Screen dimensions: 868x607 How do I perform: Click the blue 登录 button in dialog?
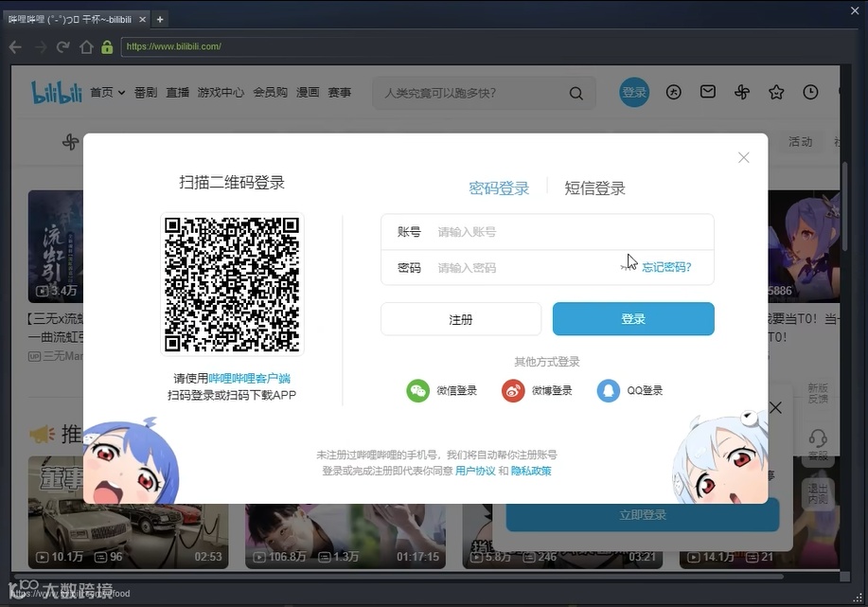[633, 319]
